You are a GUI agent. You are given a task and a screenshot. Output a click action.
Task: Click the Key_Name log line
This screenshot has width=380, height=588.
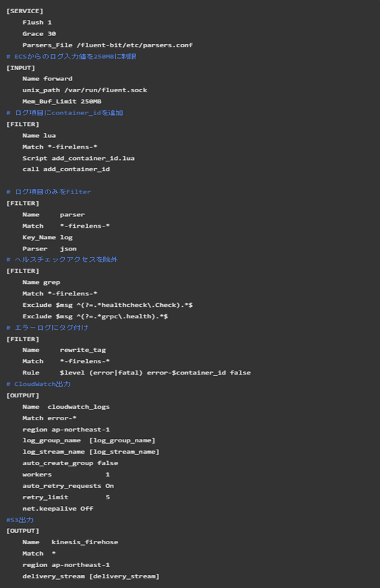[x=47, y=237]
